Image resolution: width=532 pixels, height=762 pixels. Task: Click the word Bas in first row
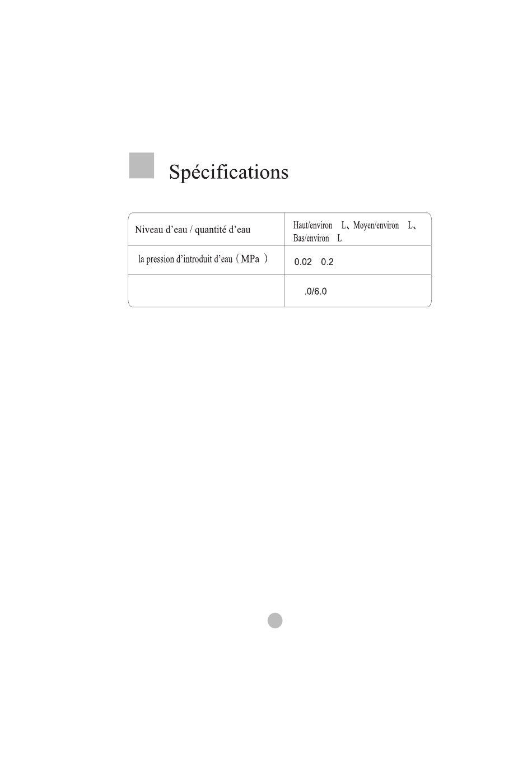(x=298, y=238)
